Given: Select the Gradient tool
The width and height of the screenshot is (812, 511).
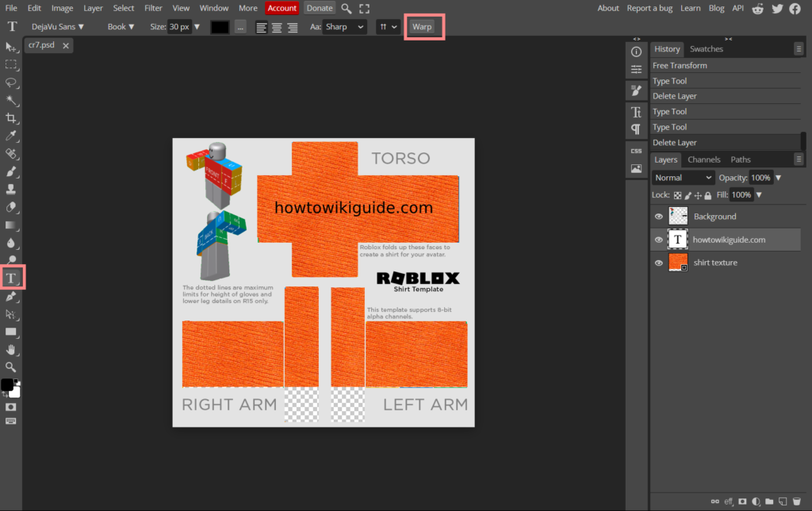Looking at the screenshot, I should pyautogui.click(x=10, y=225).
